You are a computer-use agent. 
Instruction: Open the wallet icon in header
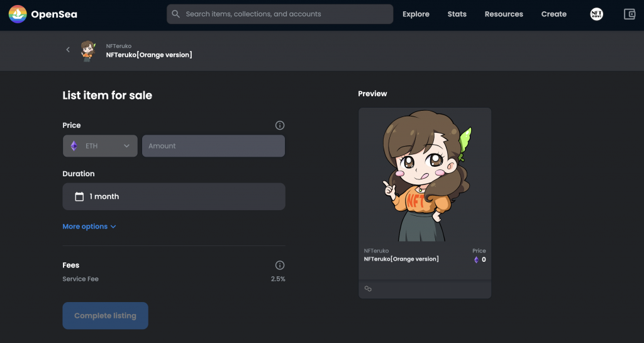tap(629, 14)
